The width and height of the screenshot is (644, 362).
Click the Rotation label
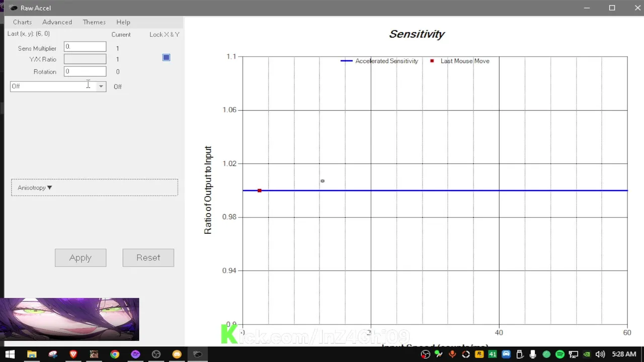pyautogui.click(x=45, y=72)
